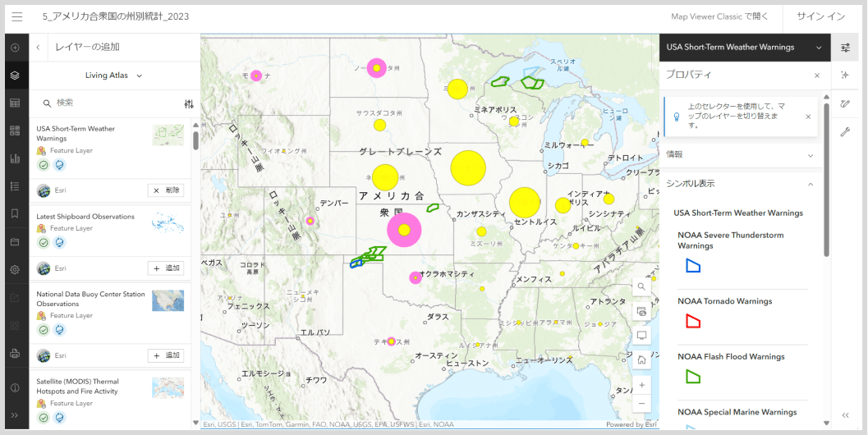Click the blue Severe Thunderstorm Warnings symbol
The width and height of the screenshot is (868, 435).
pos(693,266)
